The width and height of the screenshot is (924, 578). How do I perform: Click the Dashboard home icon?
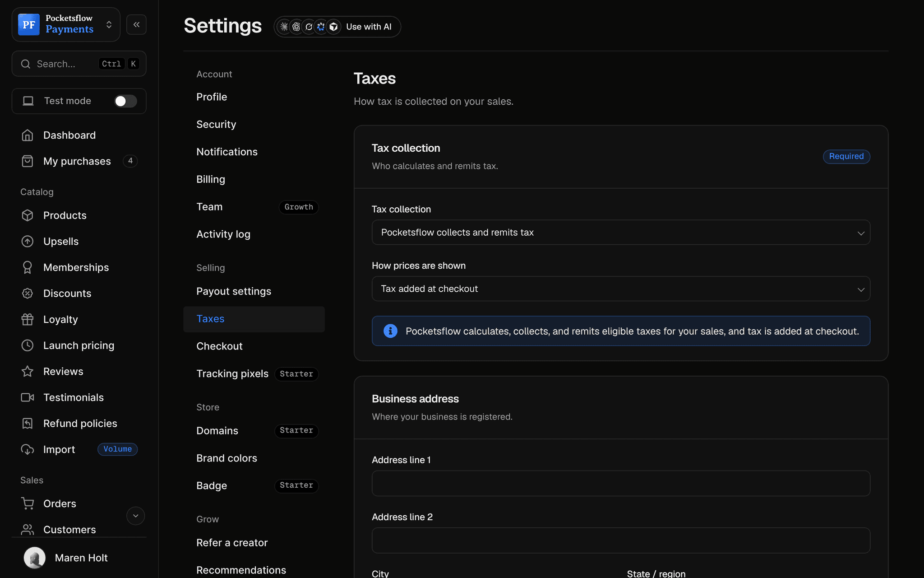point(28,135)
